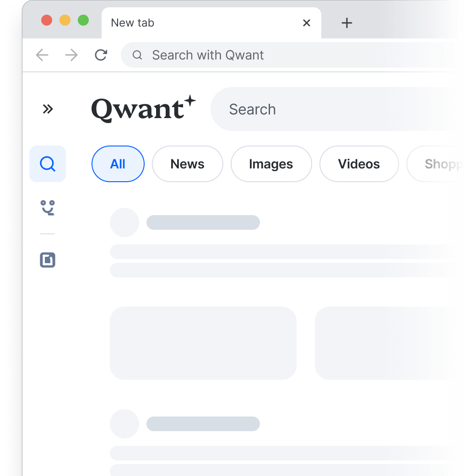The height and width of the screenshot is (476, 465).
Task: Select the search magnifier icon in the sidebar
Action: coord(48,164)
